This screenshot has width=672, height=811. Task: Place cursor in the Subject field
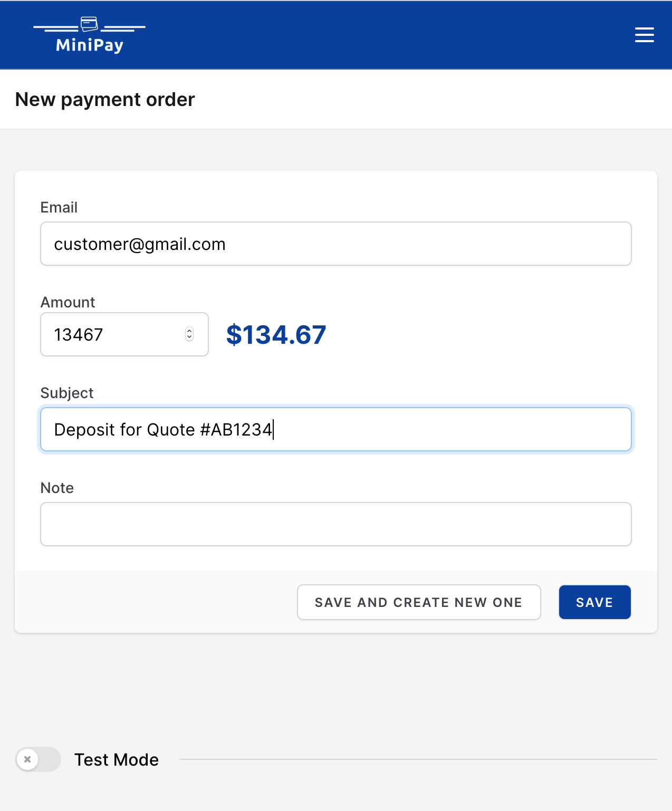click(335, 429)
